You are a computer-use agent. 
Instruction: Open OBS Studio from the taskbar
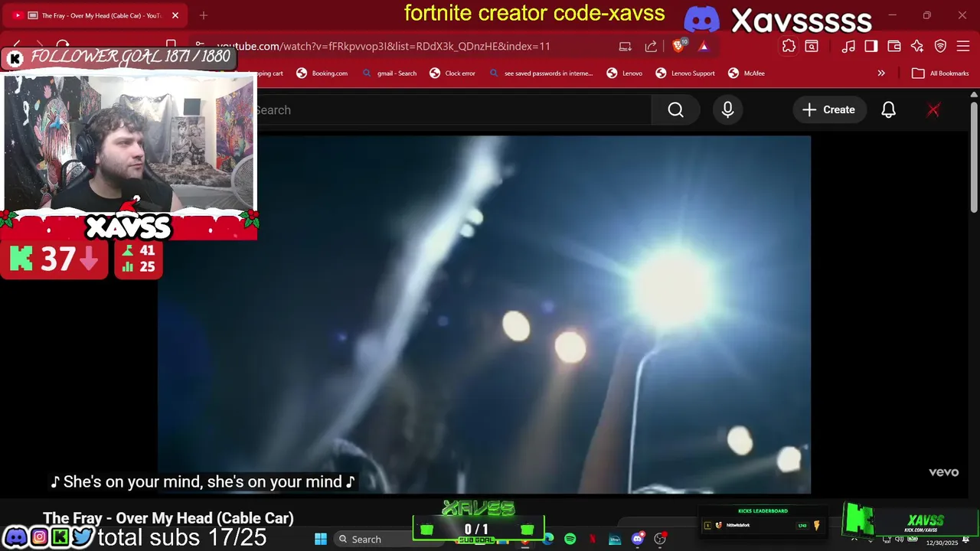point(659,539)
